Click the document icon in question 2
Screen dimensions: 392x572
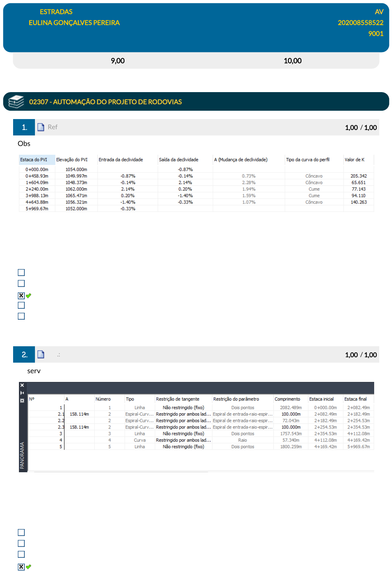click(x=41, y=354)
